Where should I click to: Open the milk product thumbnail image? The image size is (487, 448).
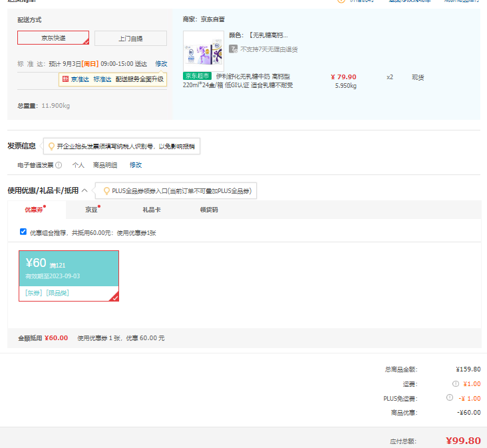click(x=204, y=51)
